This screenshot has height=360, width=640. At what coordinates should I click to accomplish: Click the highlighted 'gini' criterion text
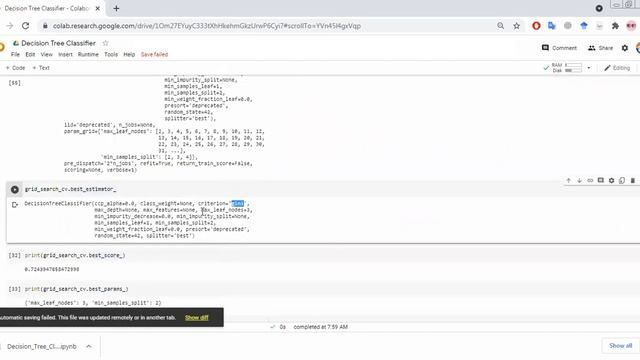[x=238, y=203]
